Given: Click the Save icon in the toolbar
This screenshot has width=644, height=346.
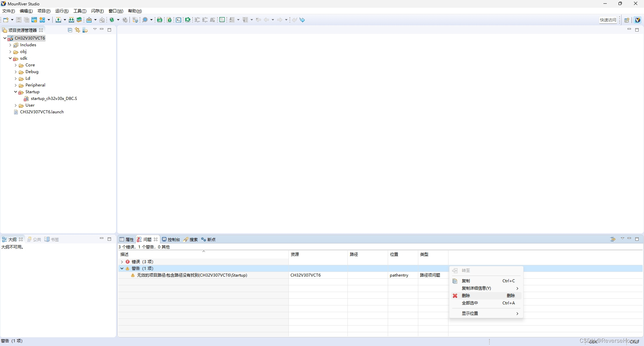Looking at the screenshot, I should (x=19, y=20).
